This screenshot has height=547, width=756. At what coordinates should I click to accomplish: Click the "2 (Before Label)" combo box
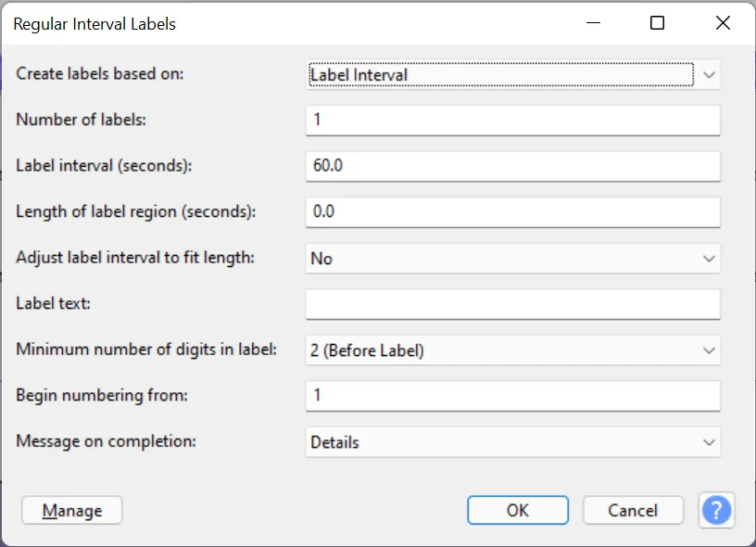click(x=512, y=350)
